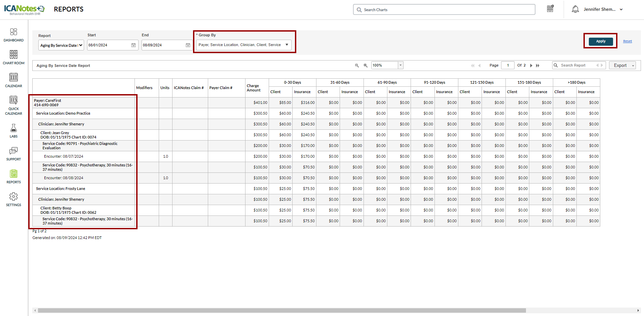Open the Labs section
644x316 pixels.
[13, 131]
